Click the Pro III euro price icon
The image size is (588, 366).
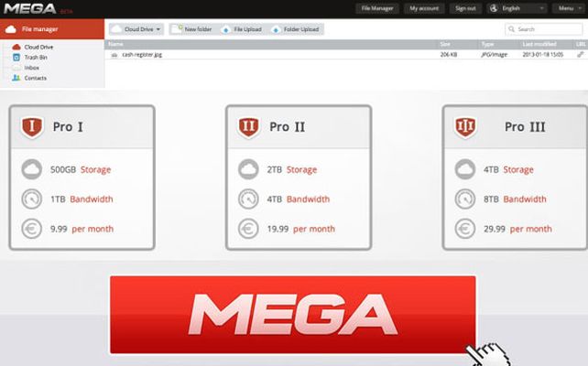pyautogui.click(x=465, y=229)
